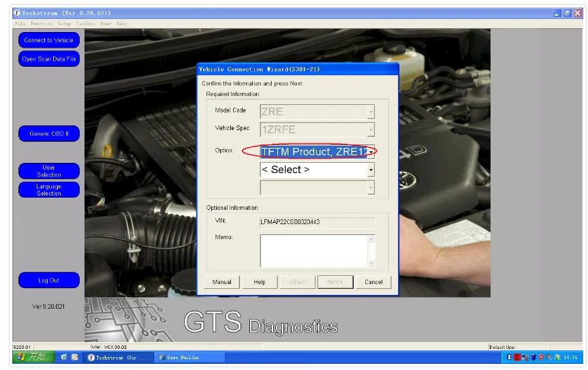The height and width of the screenshot is (370, 588).
Task: Click the 'S200-01' status bar code
Action: click(22, 347)
